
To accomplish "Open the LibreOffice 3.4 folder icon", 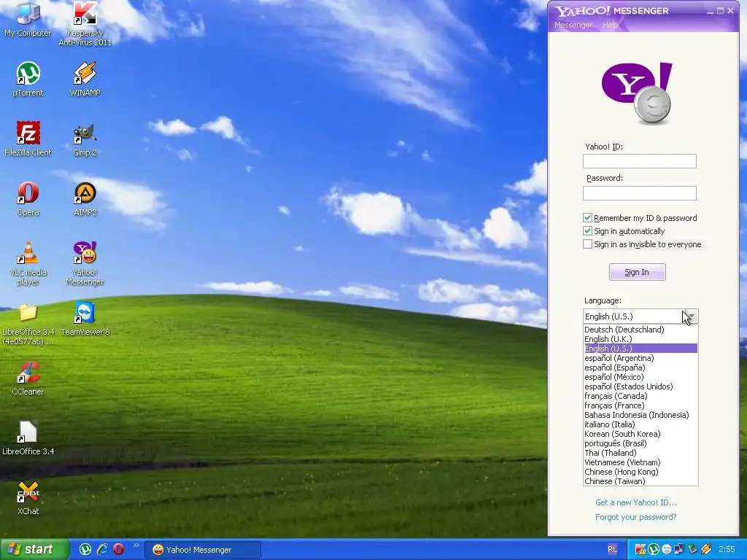I will coord(28,324).
